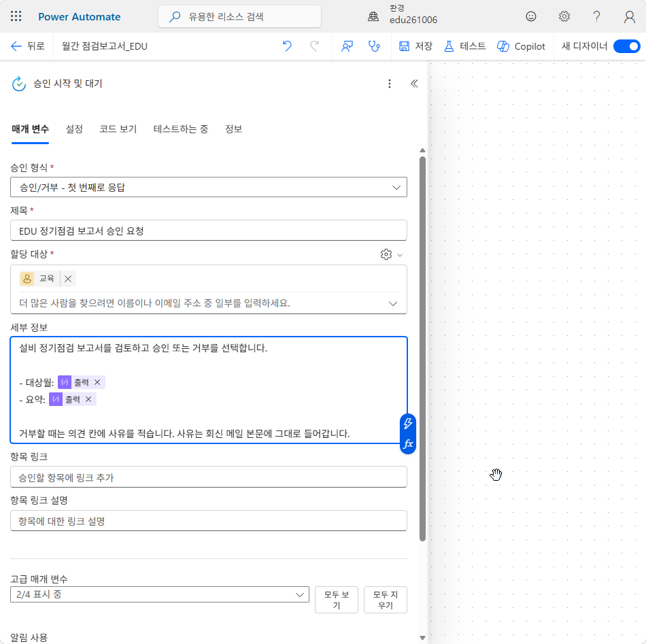
Task: Click the edu261006 environment name
Action: pos(413,20)
